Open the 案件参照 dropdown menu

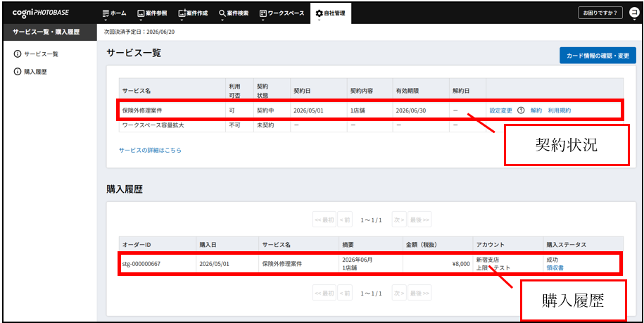click(151, 13)
